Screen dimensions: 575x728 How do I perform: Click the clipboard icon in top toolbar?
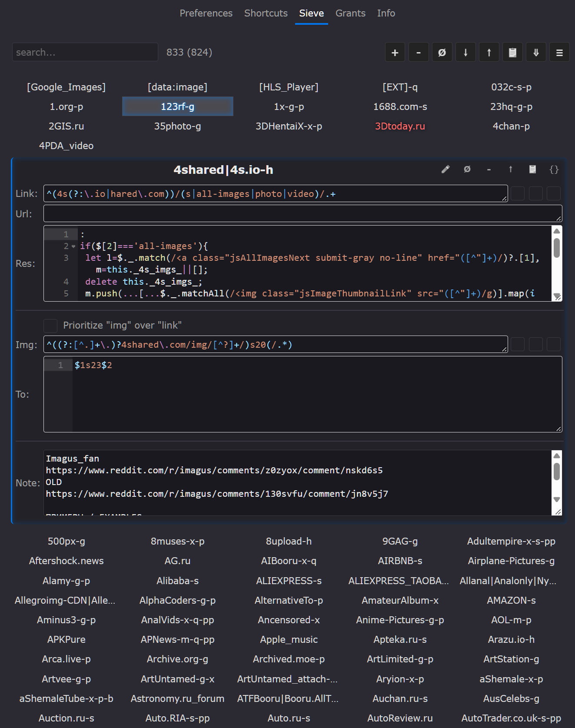point(512,52)
